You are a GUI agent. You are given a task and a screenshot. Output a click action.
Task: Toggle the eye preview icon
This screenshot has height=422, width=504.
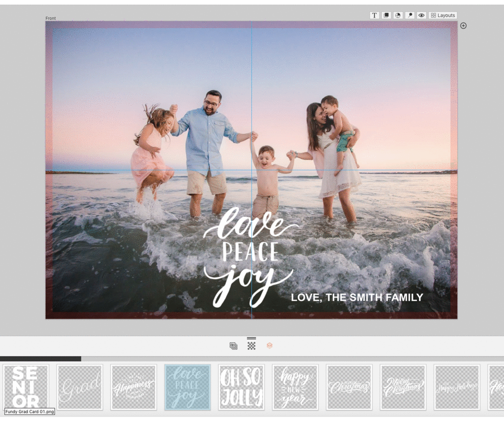[421, 15]
